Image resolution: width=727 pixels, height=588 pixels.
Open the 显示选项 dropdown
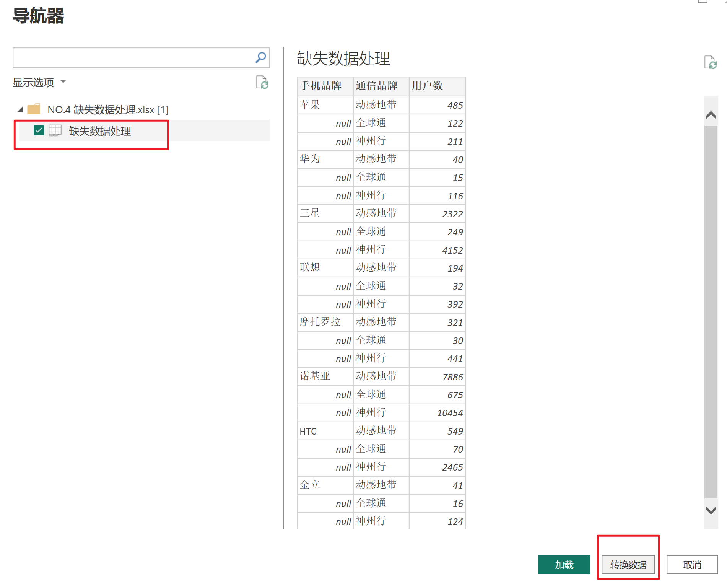[39, 82]
